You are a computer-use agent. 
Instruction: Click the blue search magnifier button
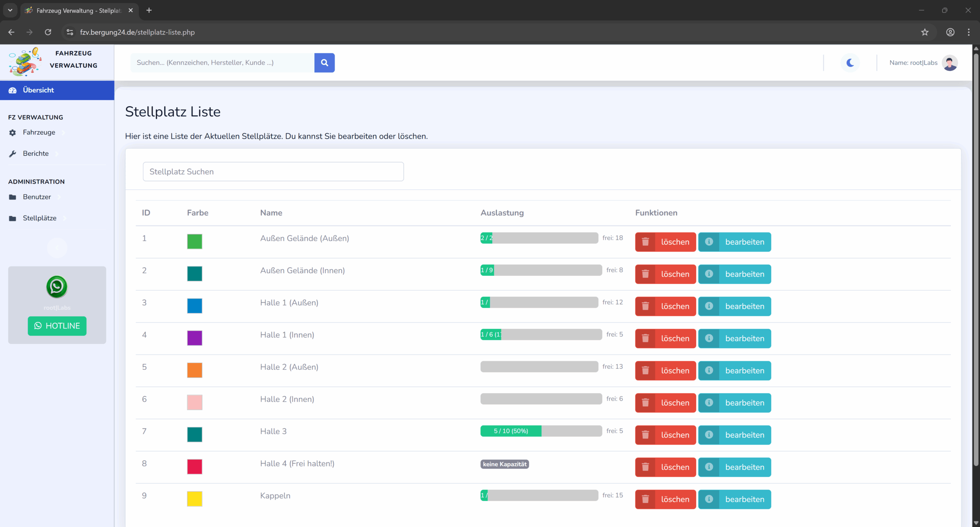(324, 63)
